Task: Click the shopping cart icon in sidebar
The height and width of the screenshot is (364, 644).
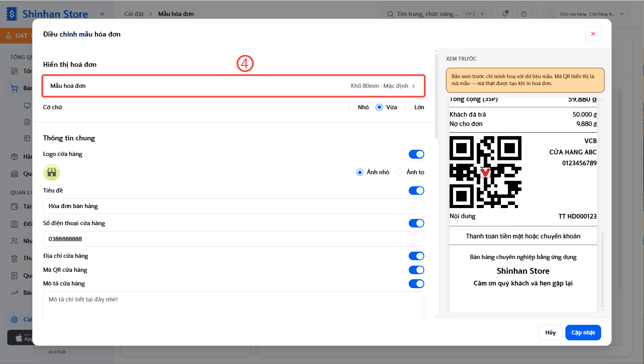Action: coord(14,88)
